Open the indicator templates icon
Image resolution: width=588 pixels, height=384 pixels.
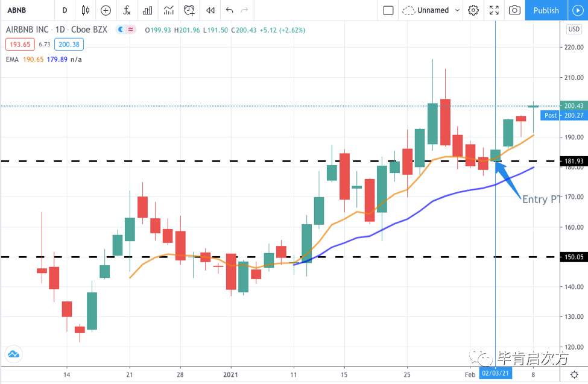coord(169,10)
